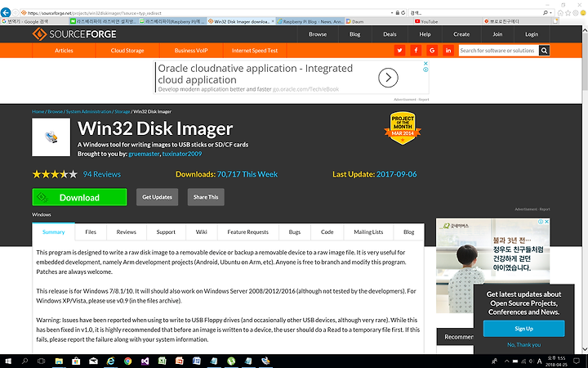The image size is (588, 368).
Task: Focus the Search for software input
Action: point(499,51)
